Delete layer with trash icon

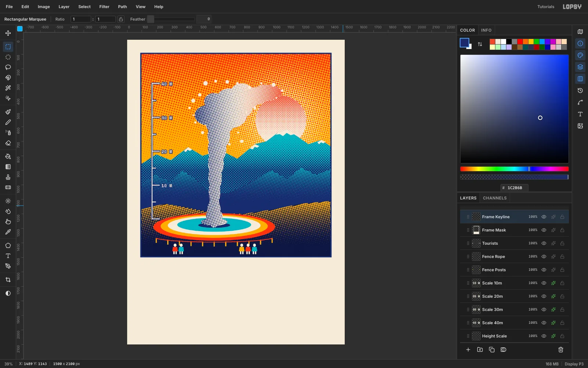pyautogui.click(x=561, y=350)
